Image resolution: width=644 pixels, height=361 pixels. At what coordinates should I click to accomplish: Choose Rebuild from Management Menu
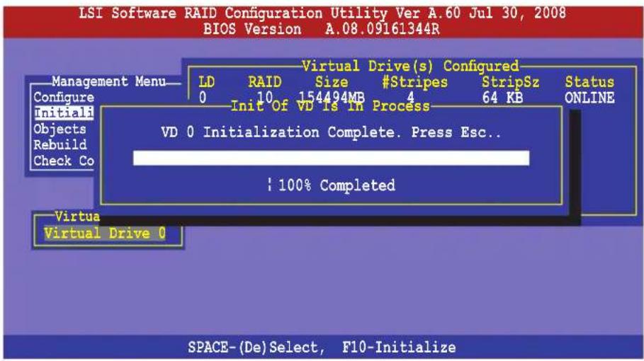pyautogui.click(x=60, y=144)
